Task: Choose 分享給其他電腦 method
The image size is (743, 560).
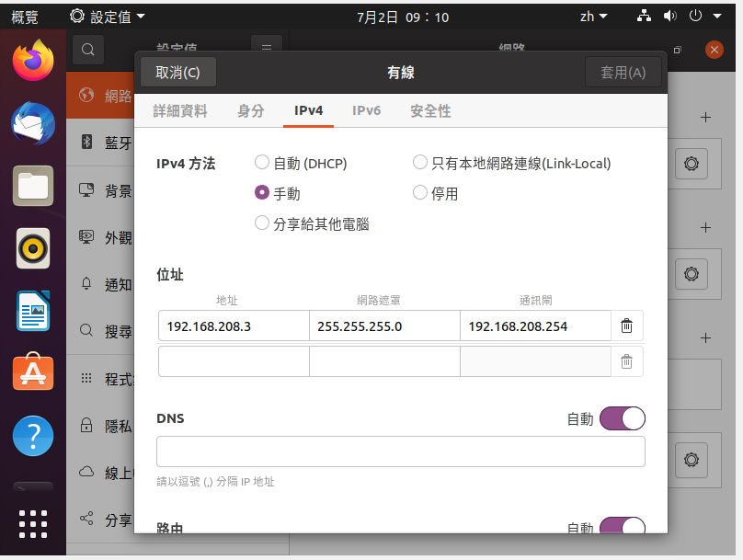Action: (x=262, y=223)
